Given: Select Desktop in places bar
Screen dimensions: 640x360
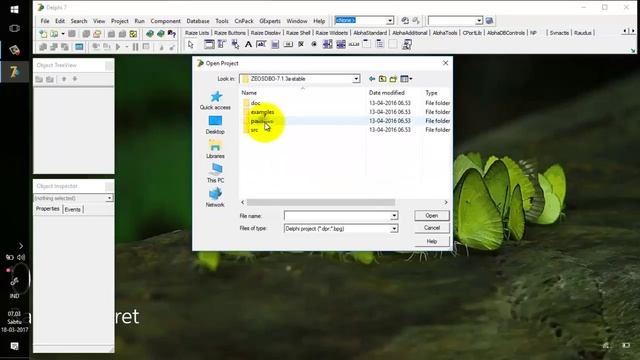Looking at the screenshot, I should [x=215, y=125].
